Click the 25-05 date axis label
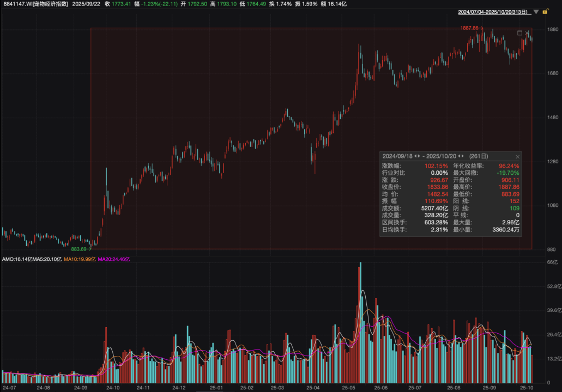 point(348,388)
